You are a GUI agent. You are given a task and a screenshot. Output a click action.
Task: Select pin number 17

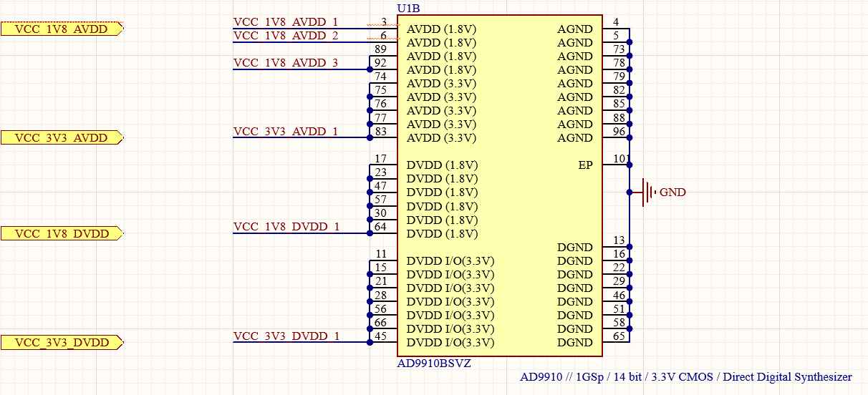[x=381, y=158]
